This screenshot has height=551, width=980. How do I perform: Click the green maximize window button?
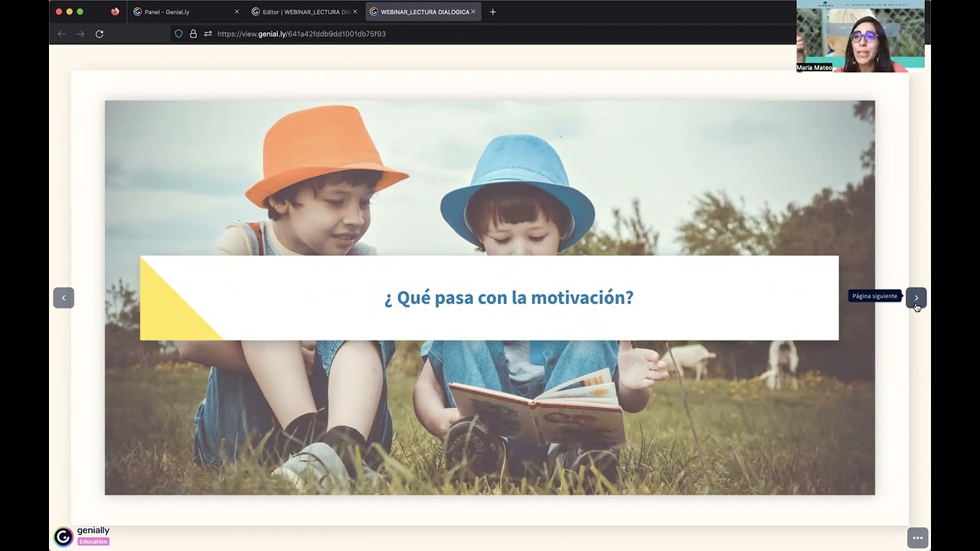(x=80, y=11)
